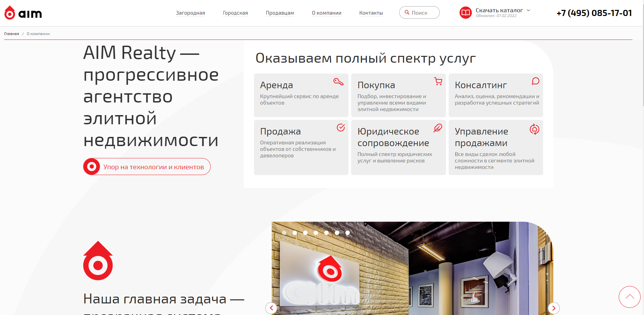Click the key icon on Аренда card
Viewport: 644px width, 315px height.
tap(338, 81)
